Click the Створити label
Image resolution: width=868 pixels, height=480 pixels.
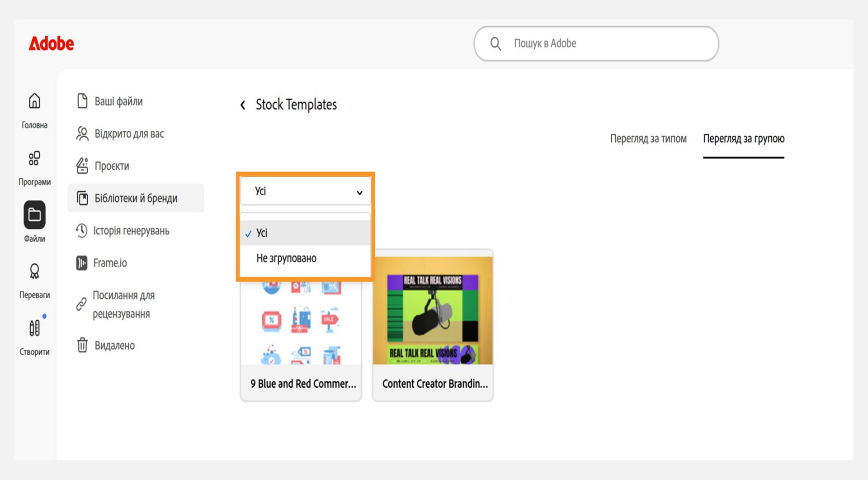[34, 352]
